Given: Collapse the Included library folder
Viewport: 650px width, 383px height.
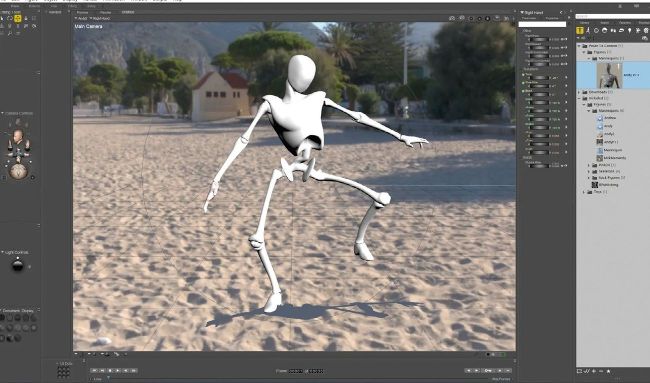Looking at the screenshot, I should point(580,98).
